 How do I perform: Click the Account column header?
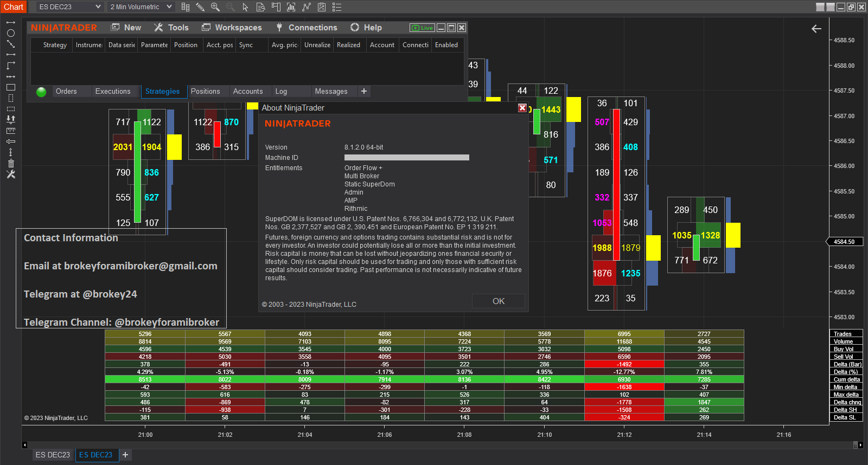pos(382,45)
